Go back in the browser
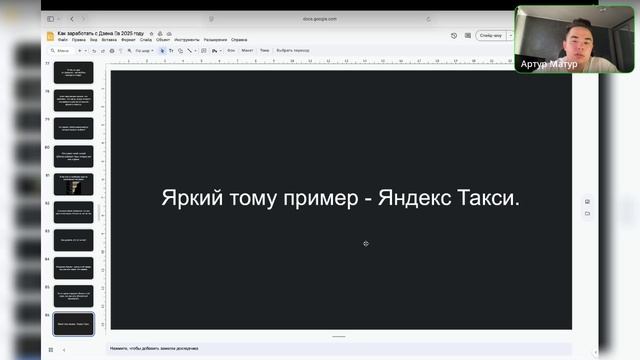The width and height of the screenshot is (640, 360). pyautogui.click(x=72, y=19)
